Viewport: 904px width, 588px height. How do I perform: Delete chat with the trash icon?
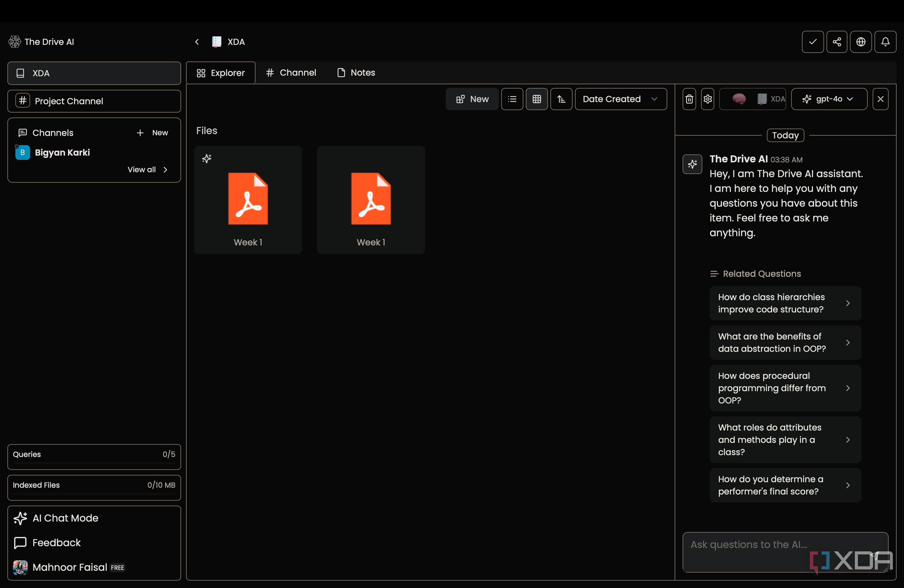click(689, 99)
